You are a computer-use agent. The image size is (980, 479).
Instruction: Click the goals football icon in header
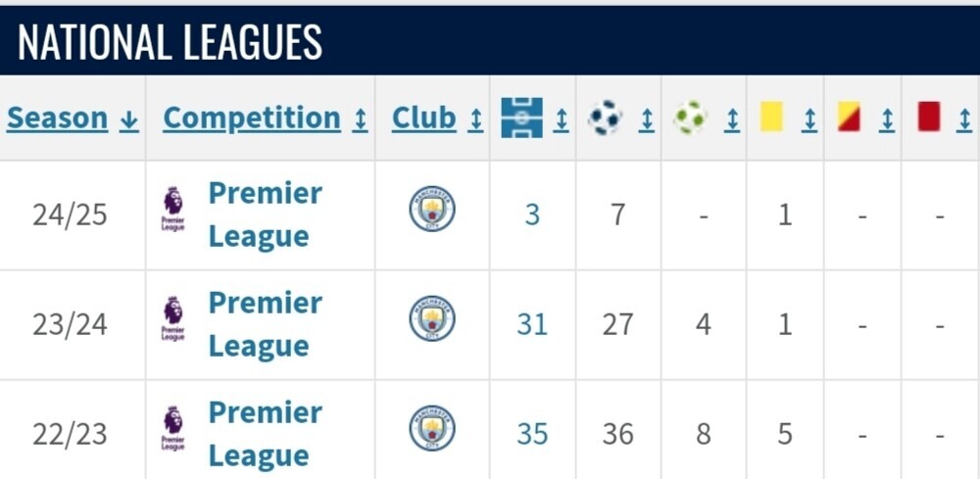pyautogui.click(x=605, y=118)
